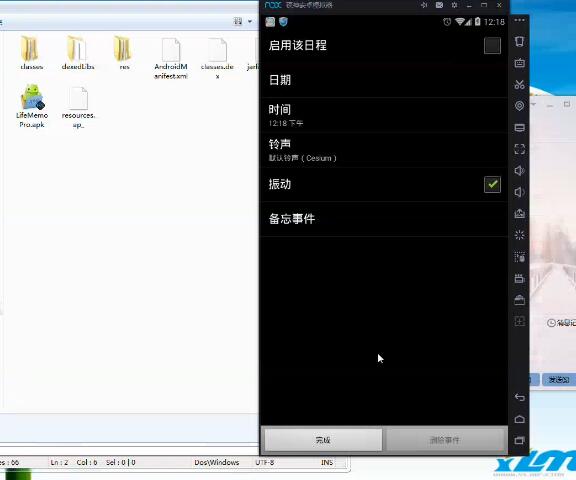
Task: Click the Android back arrow icon
Action: click(x=519, y=397)
